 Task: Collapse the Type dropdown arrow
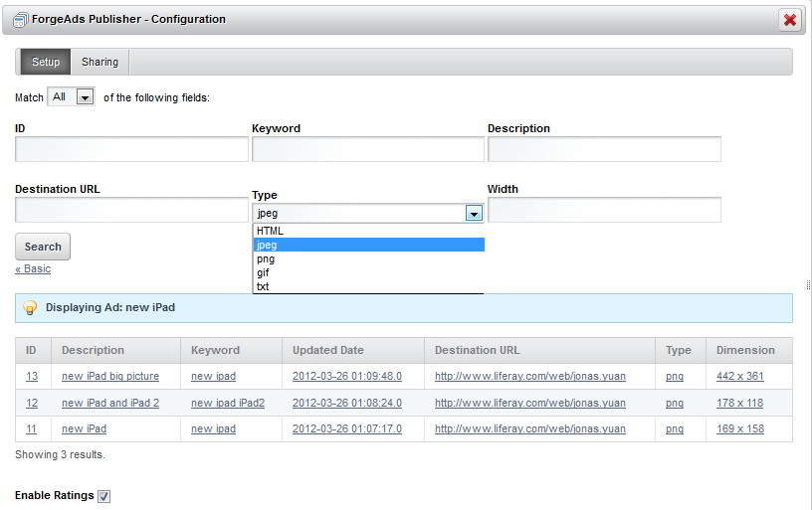474,213
